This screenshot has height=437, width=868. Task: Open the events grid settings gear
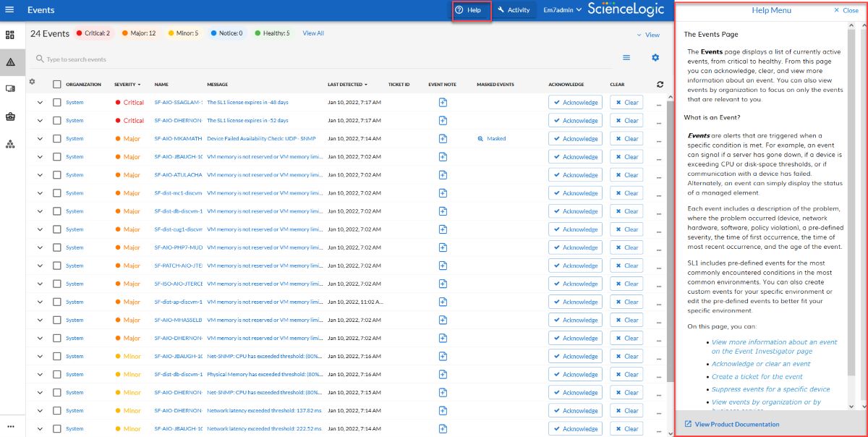[655, 56]
